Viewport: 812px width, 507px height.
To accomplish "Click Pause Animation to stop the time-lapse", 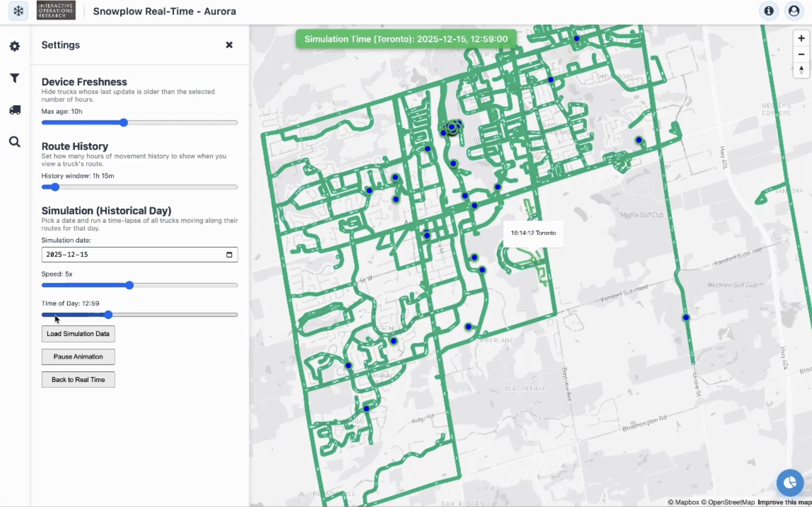I will click(x=78, y=356).
